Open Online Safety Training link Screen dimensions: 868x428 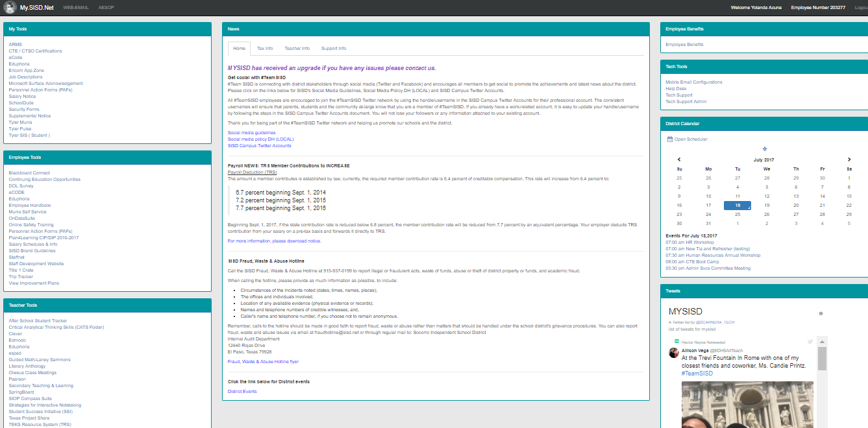31,225
